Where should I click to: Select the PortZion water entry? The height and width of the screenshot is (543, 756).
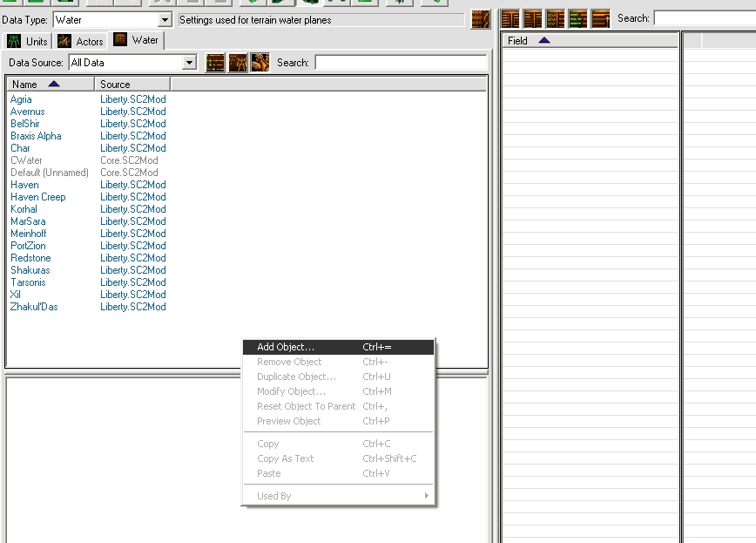28,246
